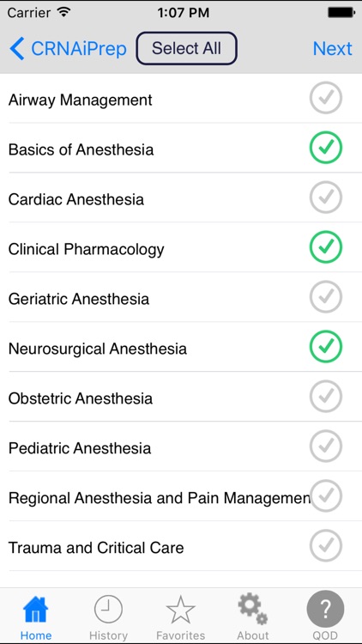Enable the Airway Management checkmark

(x=325, y=98)
